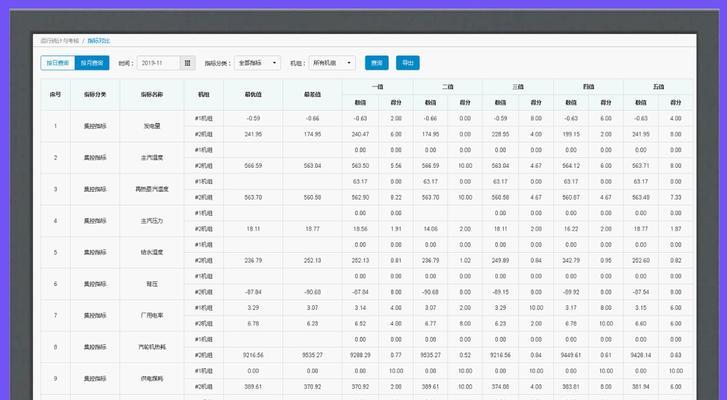727x400 pixels.
Task: Select the 背压 indicator name cell
Action: click(152, 284)
